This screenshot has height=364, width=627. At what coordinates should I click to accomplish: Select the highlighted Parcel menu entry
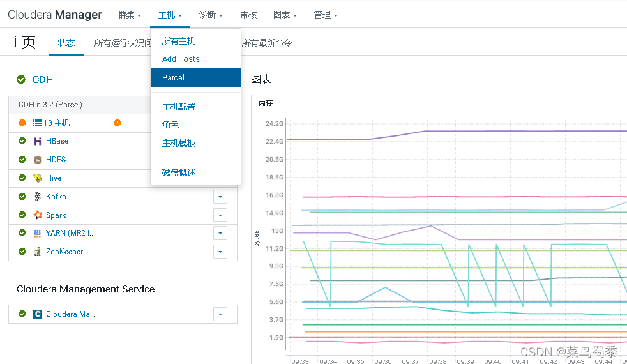click(195, 78)
